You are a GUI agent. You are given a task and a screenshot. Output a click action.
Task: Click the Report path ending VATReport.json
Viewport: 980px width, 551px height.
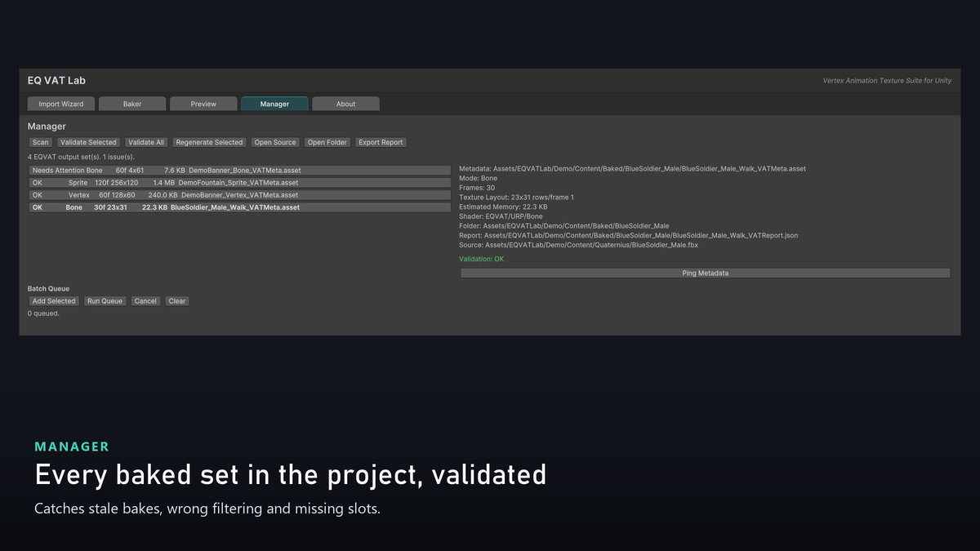click(628, 235)
